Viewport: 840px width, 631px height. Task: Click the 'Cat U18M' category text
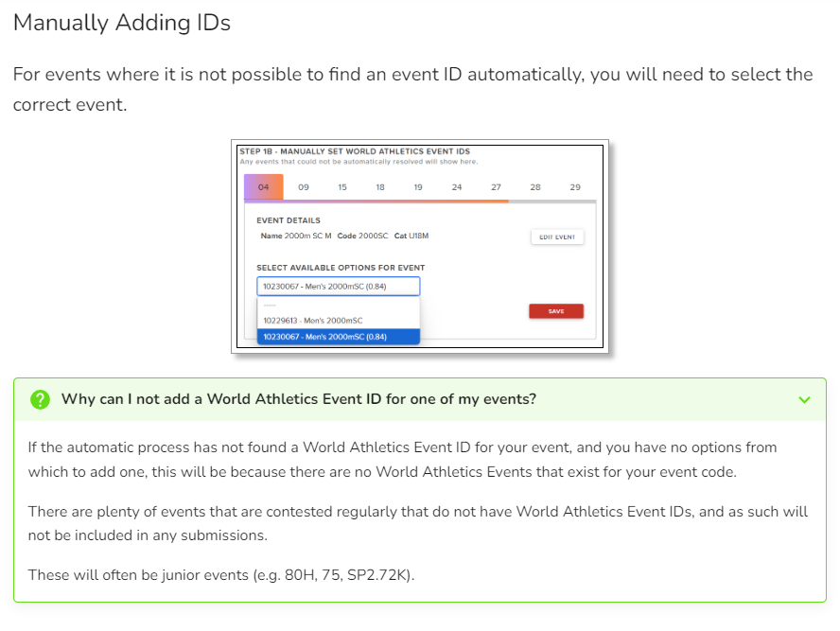pos(411,236)
